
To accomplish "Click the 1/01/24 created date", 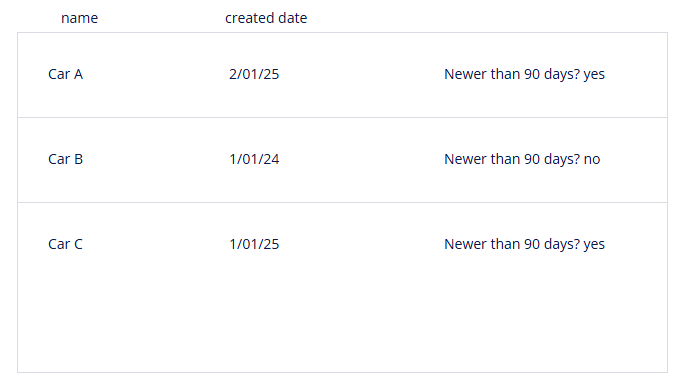I will click(x=254, y=159).
